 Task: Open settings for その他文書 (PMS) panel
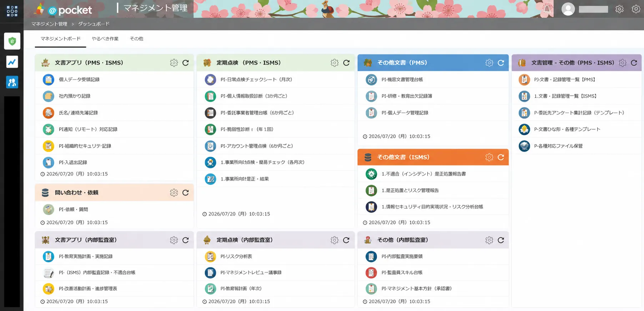point(489,63)
